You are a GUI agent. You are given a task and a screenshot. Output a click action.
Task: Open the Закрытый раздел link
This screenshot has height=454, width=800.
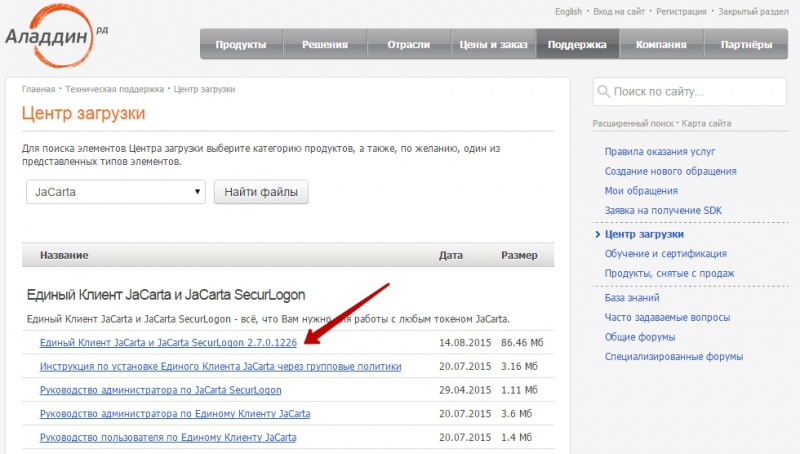pyautogui.click(x=753, y=11)
